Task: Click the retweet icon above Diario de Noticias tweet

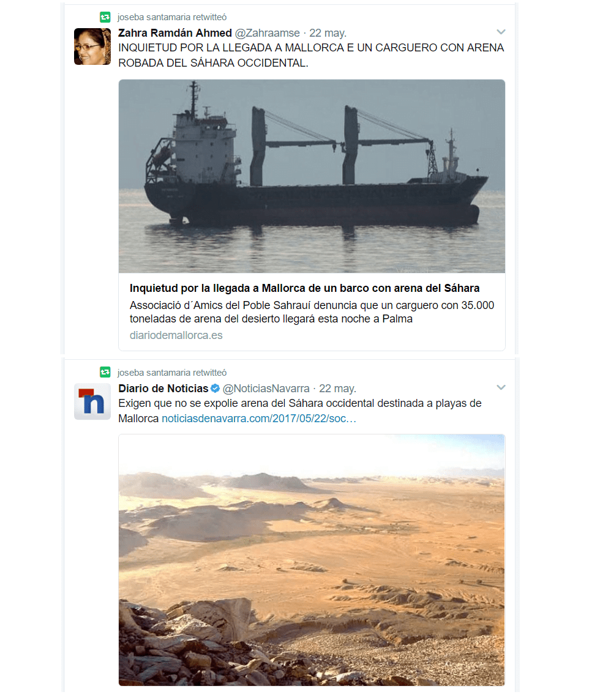Action: 105,372
